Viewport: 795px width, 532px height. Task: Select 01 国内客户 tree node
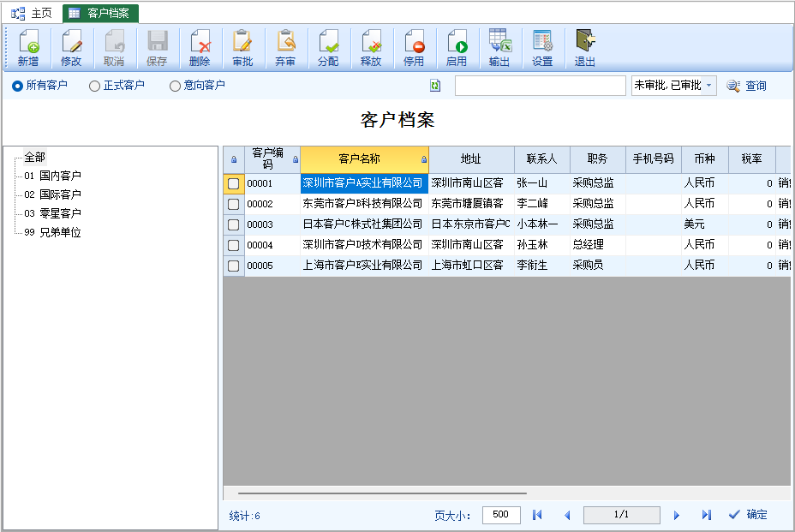(52, 176)
